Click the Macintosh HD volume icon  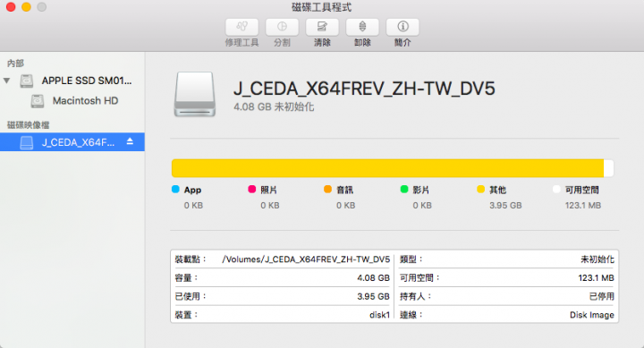38,101
